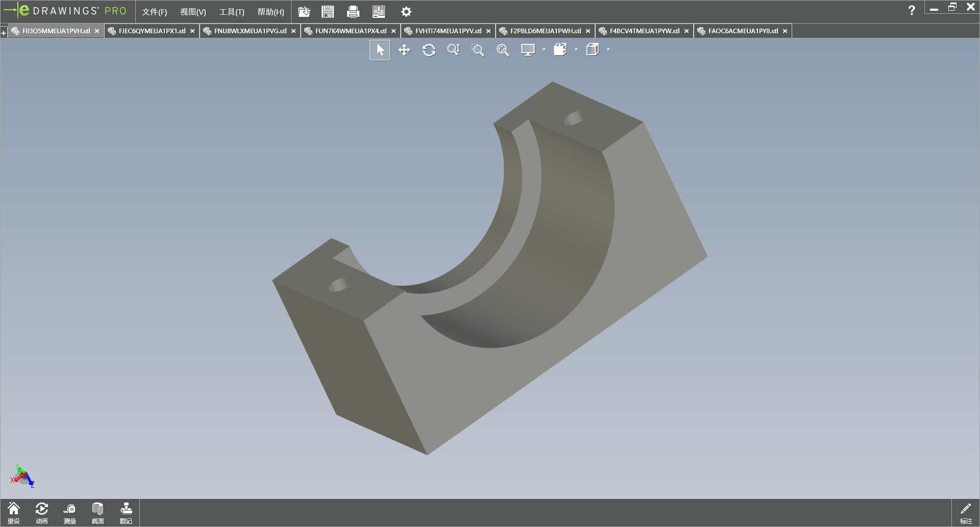Screen dimensions: 980x527
Task: Switch to the FUN7K4WMEUA1PX4.stl tab
Action: click(350, 31)
